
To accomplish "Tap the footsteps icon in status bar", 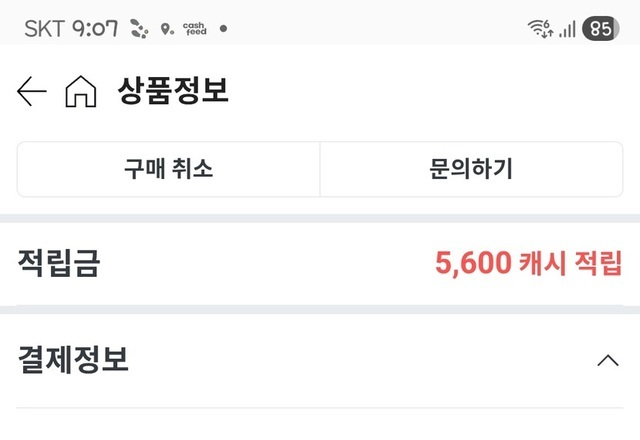I will pos(140,29).
